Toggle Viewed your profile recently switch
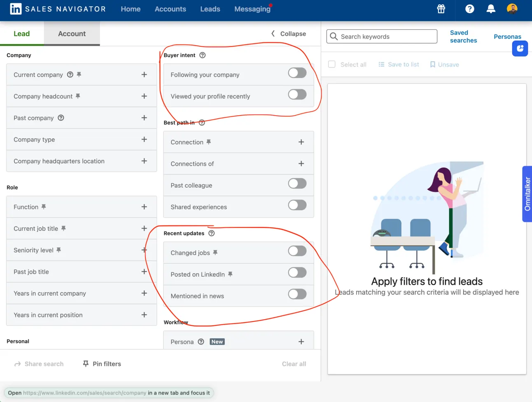532x402 pixels. (x=297, y=95)
